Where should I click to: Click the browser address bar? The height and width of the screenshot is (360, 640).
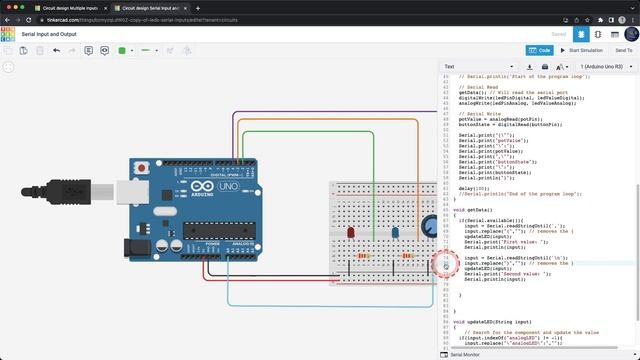tap(298, 20)
